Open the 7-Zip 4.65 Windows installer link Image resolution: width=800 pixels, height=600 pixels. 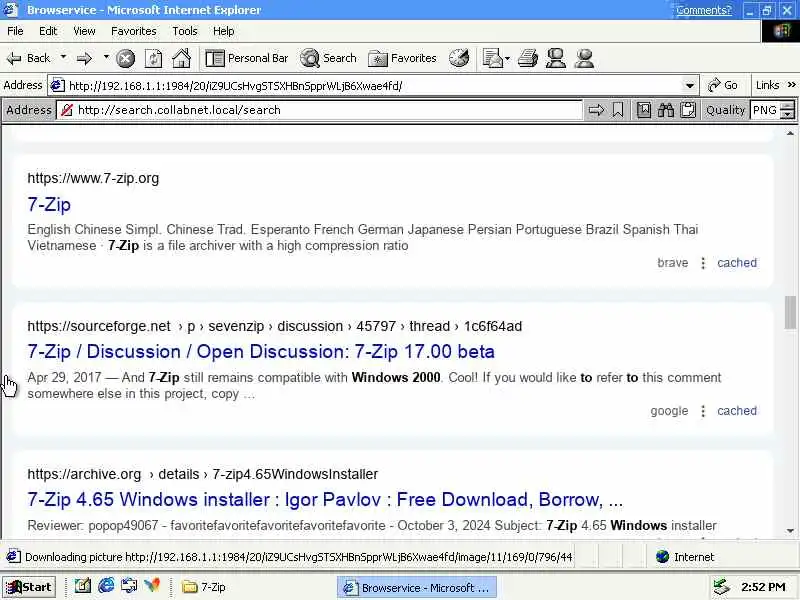(x=325, y=499)
